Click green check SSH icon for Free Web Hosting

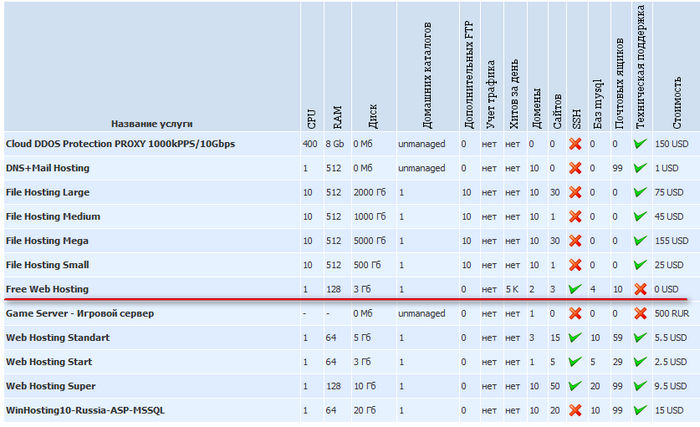coord(575,289)
